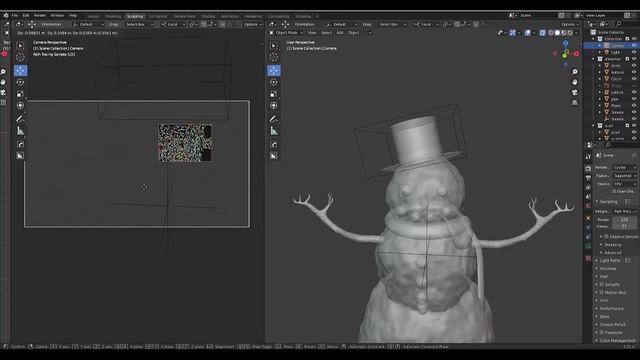
Task: Select the Move tool in left viewport
Action: click(20, 70)
